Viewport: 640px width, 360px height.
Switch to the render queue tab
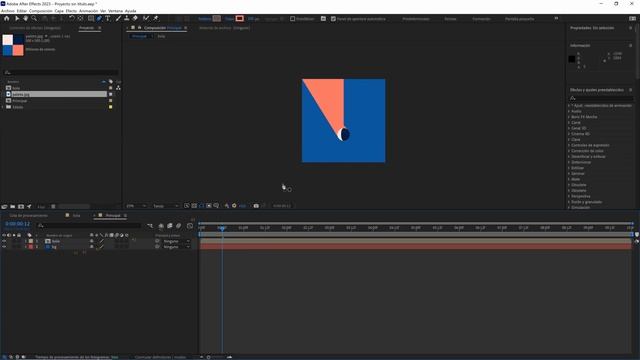(29, 215)
